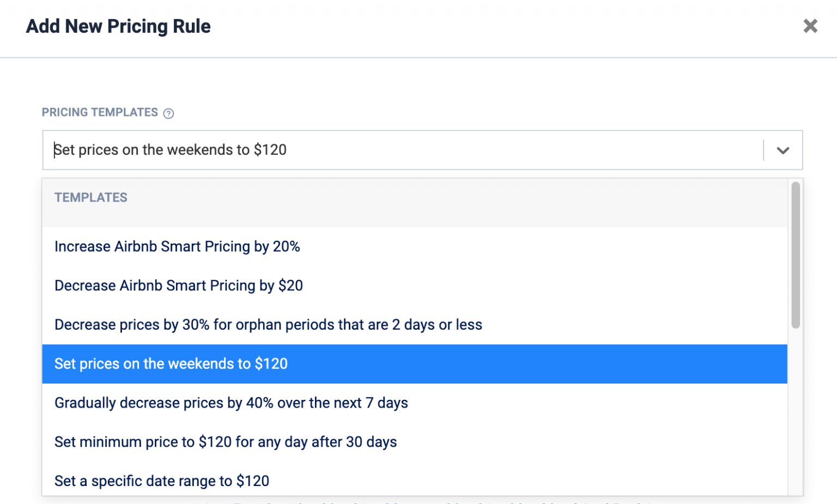Click the divider line beside dropdown chevron
Viewport: 837px width, 504px height.
(763, 150)
